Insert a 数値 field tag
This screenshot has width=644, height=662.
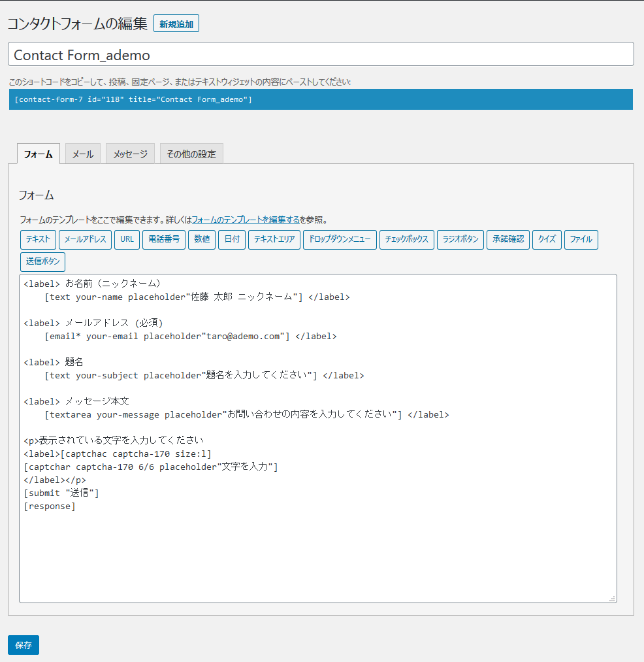[202, 239]
